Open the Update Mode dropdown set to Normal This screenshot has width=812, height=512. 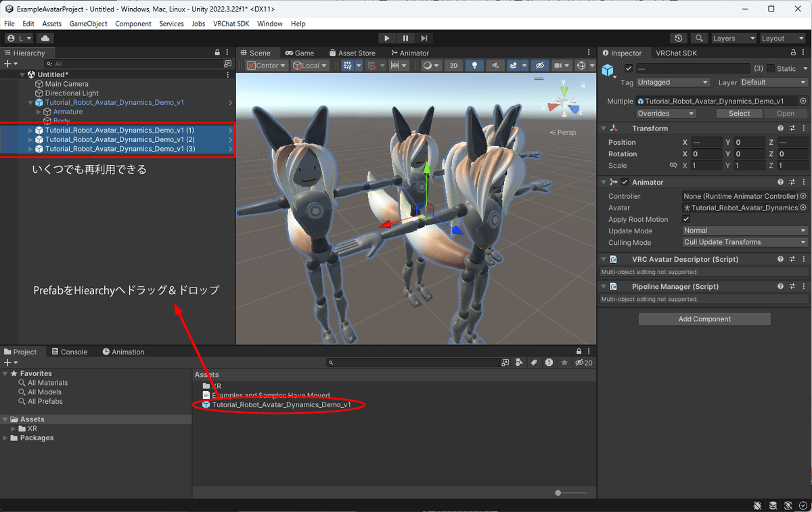pos(744,231)
